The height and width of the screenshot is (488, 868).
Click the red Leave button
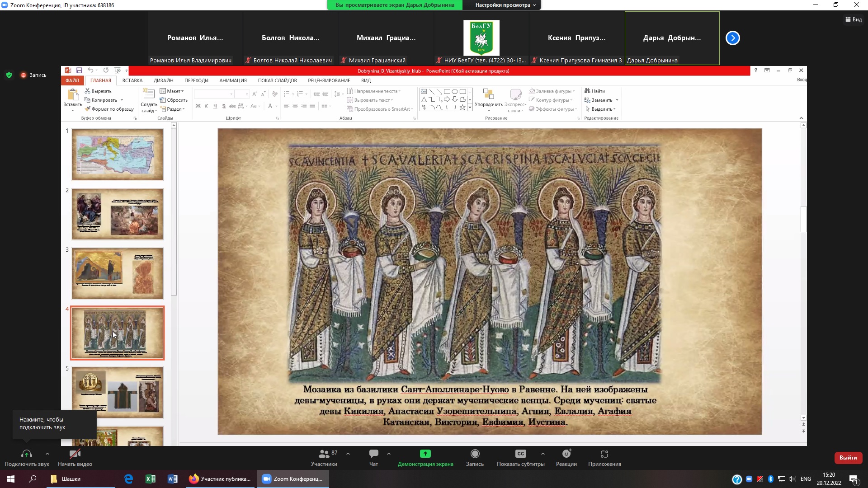pyautogui.click(x=848, y=458)
